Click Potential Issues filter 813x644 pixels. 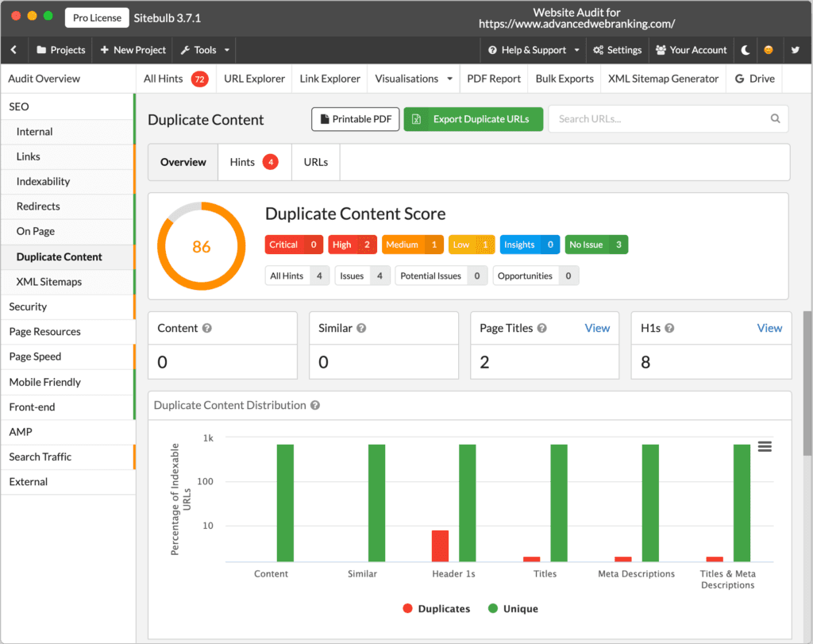pos(441,276)
